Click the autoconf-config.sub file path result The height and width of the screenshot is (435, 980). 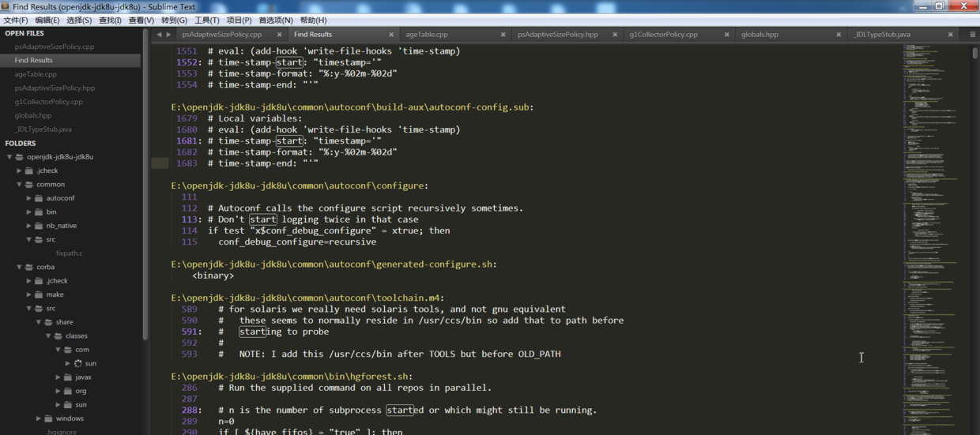coord(352,107)
